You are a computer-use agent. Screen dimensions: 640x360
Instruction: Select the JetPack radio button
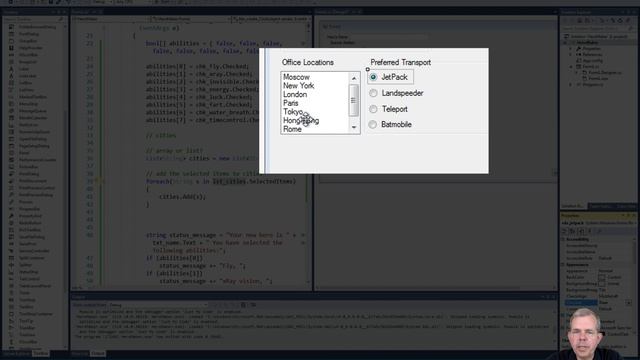click(373, 77)
